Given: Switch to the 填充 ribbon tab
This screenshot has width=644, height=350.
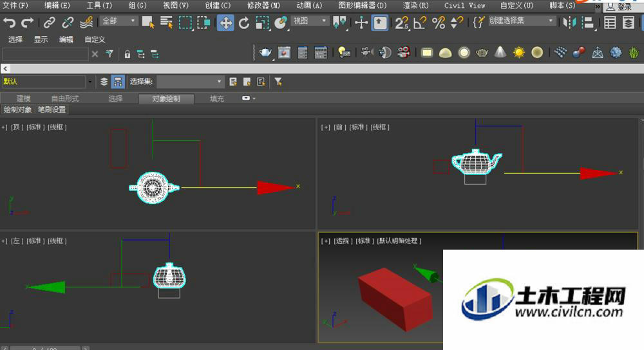Looking at the screenshot, I should pos(217,98).
